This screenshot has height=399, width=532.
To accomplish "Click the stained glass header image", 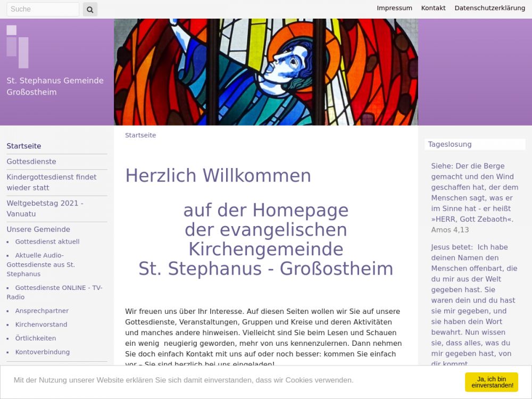I will (265, 72).
